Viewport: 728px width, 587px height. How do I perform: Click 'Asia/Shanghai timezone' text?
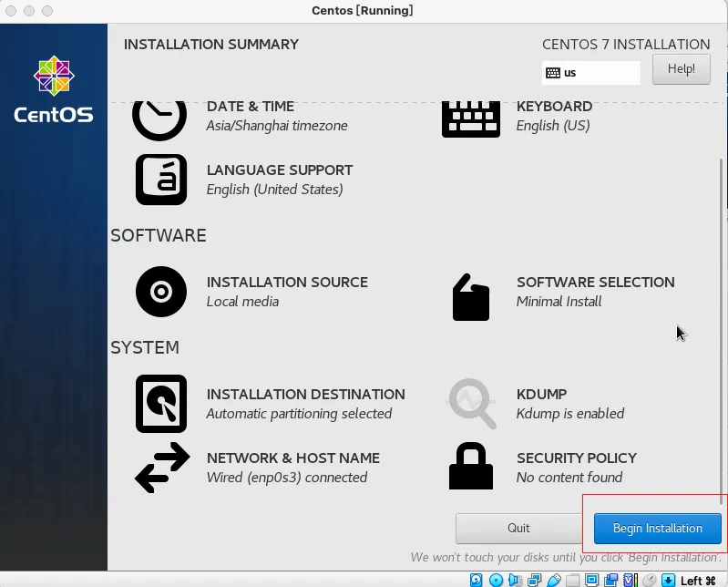(x=277, y=126)
